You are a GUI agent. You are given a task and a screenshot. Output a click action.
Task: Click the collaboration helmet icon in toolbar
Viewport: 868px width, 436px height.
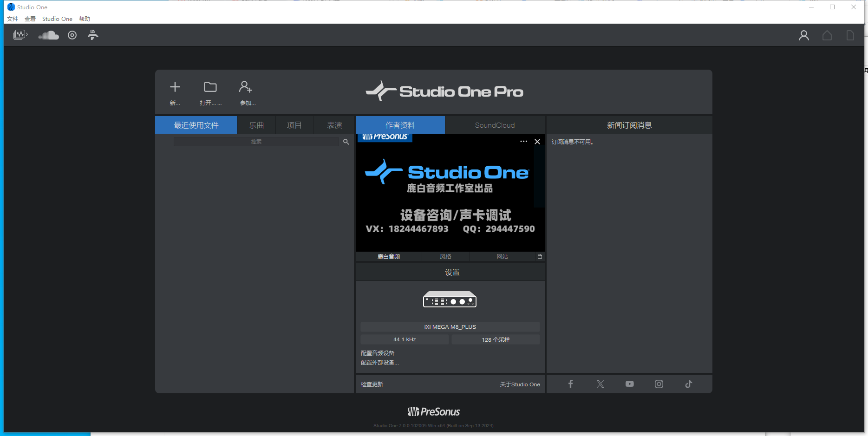coord(93,35)
